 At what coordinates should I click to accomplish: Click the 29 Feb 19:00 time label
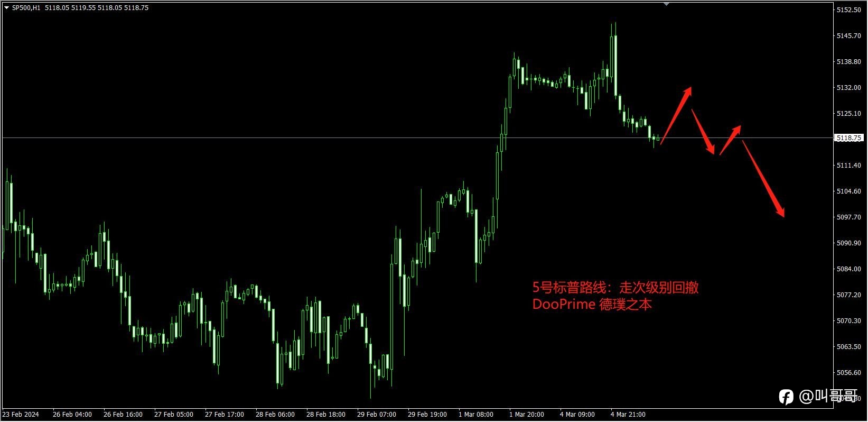tap(427, 415)
